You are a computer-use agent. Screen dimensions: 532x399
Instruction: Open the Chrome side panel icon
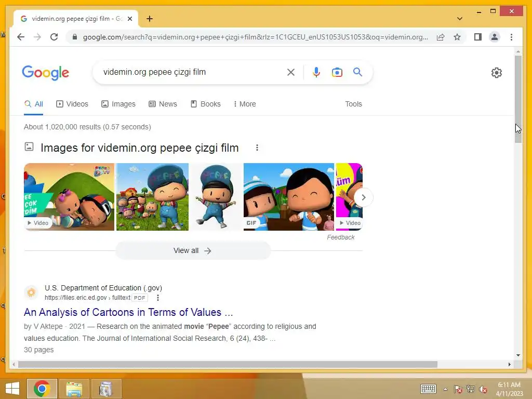click(478, 37)
